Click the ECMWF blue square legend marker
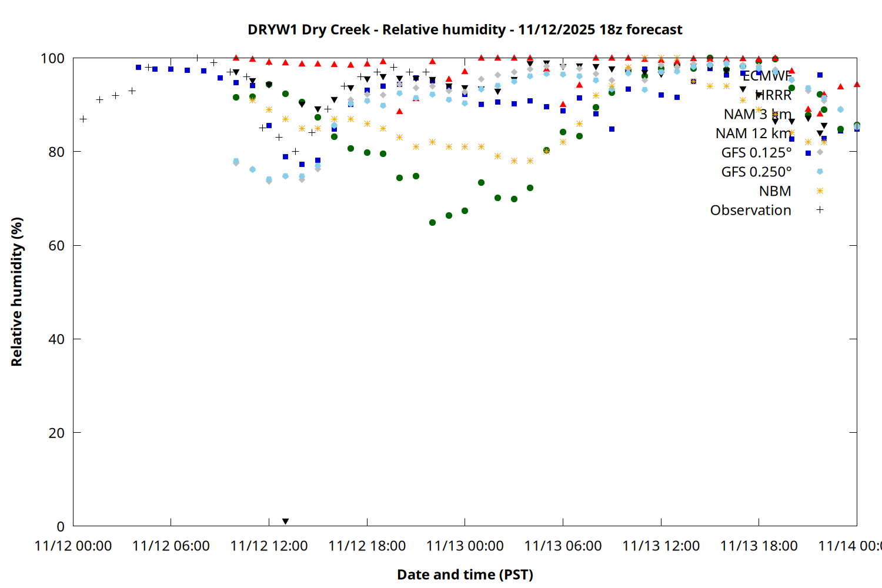This screenshot has width=882, height=588. click(x=820, y=75)
